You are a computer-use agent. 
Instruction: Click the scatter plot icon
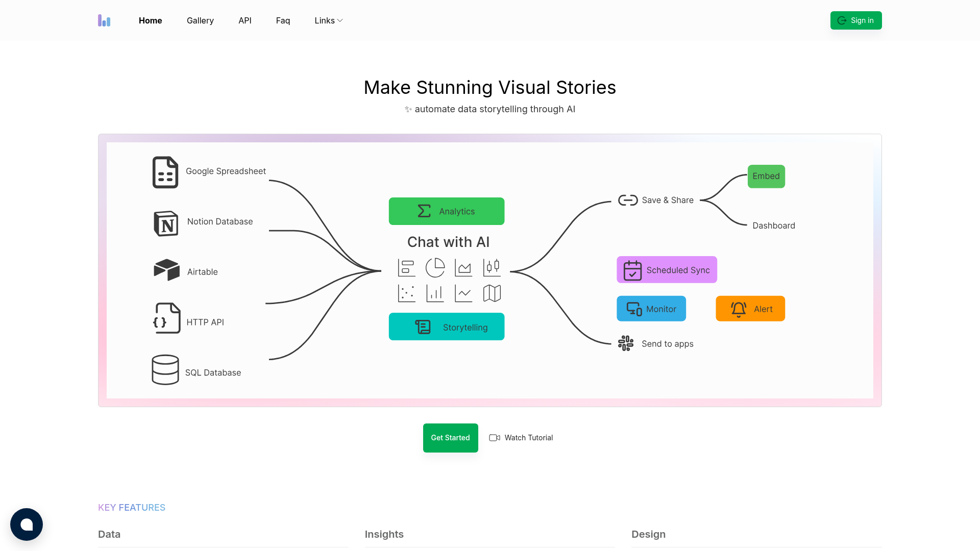click(x=407, y=293)
